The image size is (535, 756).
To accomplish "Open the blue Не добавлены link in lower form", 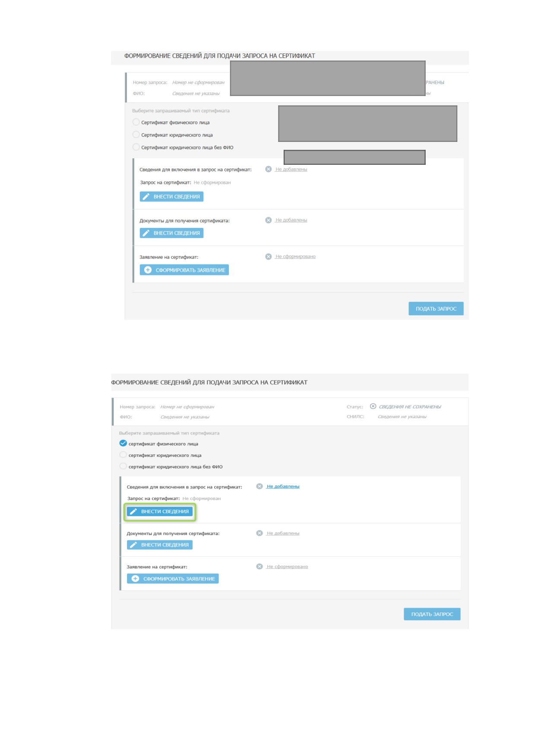I will tap(283, 486).
